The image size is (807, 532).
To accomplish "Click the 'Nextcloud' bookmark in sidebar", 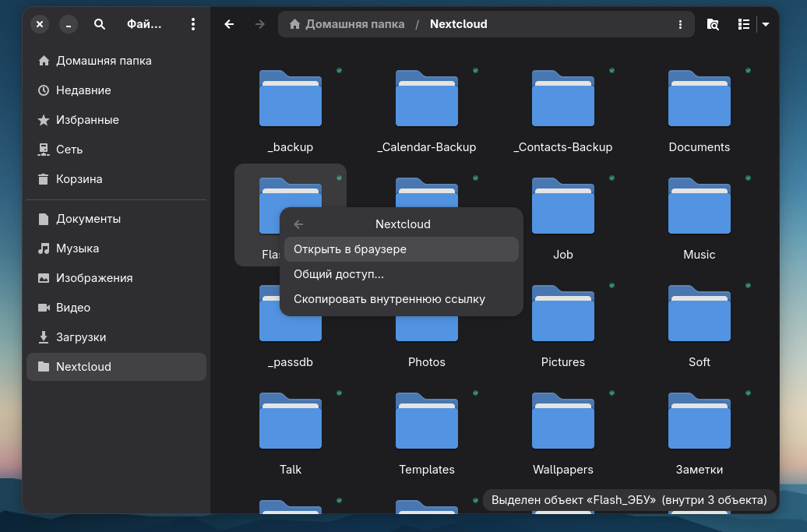I will coord(83,367).
